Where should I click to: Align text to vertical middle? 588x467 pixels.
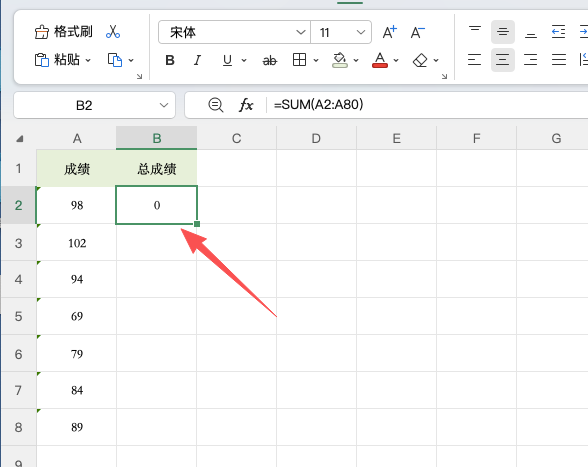point(503,32)
